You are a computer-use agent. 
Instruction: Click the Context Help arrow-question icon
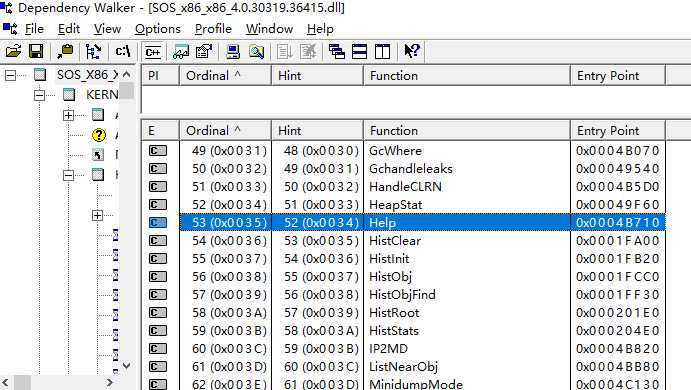pos(412,52)
